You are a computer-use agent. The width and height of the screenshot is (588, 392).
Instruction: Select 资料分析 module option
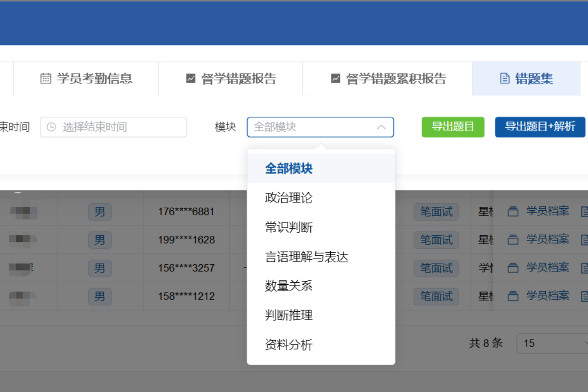[x=289, y=345]
